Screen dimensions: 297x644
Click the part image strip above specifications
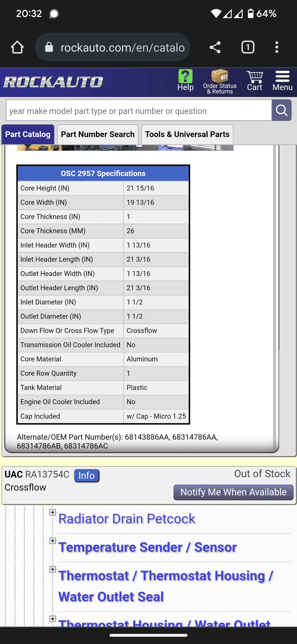(x=125, y=147)
